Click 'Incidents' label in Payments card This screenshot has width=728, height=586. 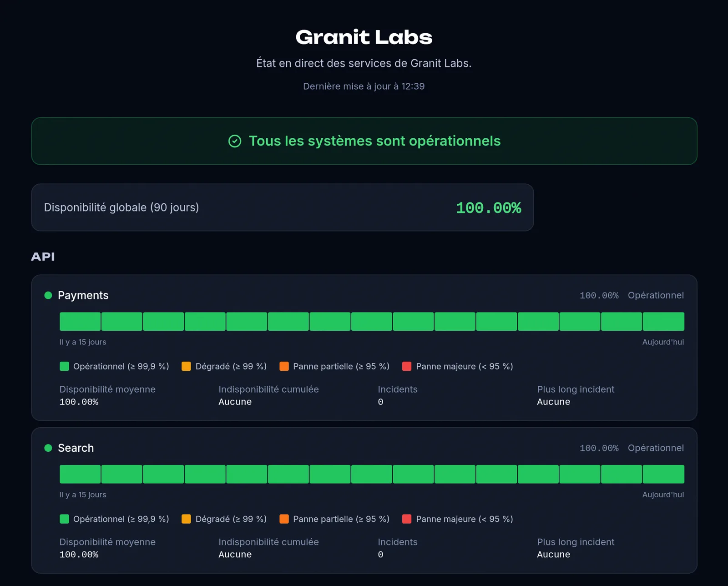(x=398, y=389)
